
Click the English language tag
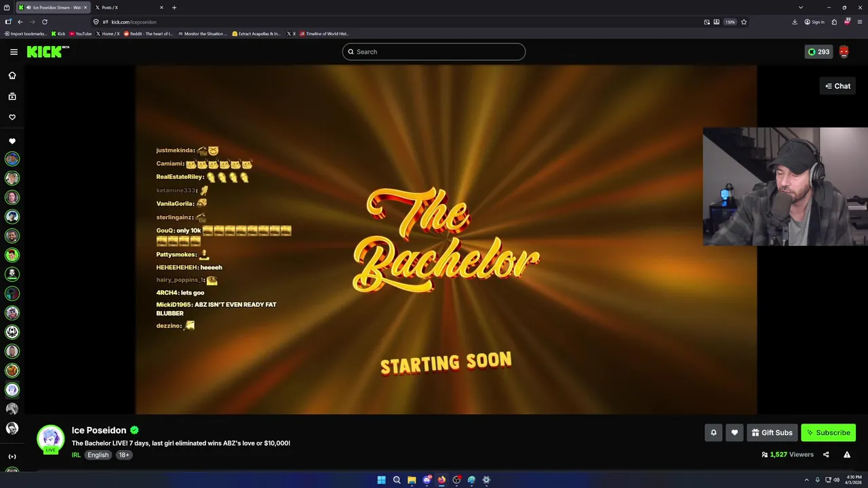click(98, 455)
